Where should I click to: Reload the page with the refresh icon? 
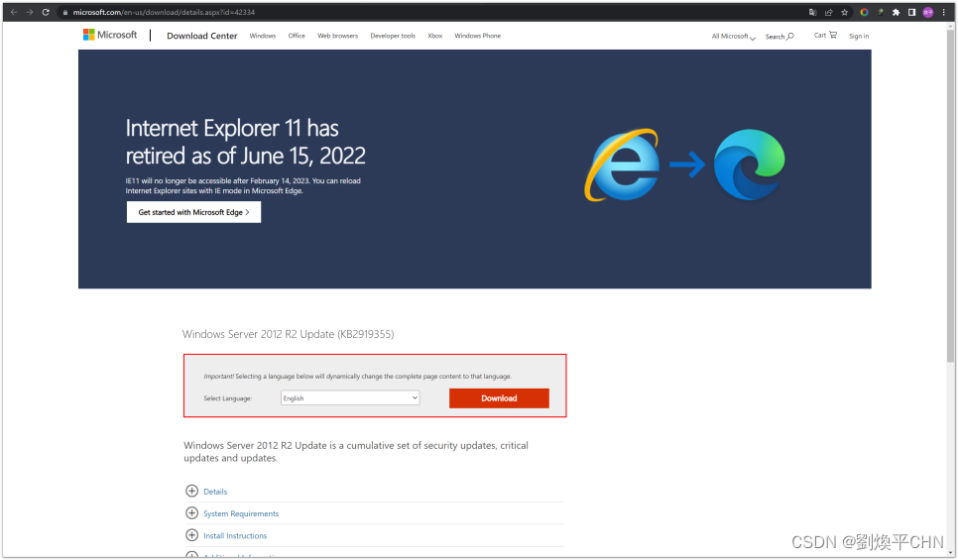pyautogui.click(x=46, y=12)
